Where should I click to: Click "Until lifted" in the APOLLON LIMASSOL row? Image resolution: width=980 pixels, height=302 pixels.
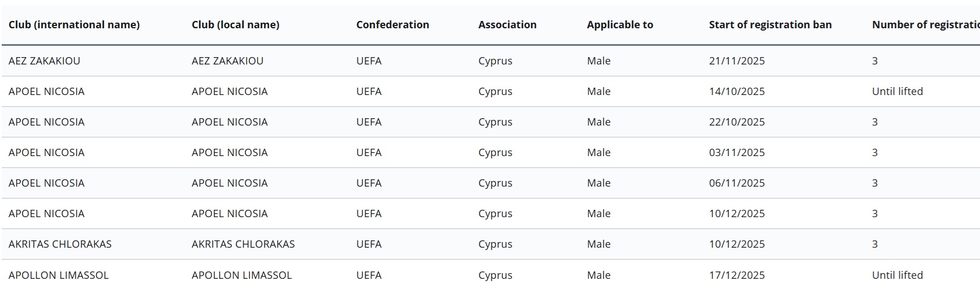(897, 275)
